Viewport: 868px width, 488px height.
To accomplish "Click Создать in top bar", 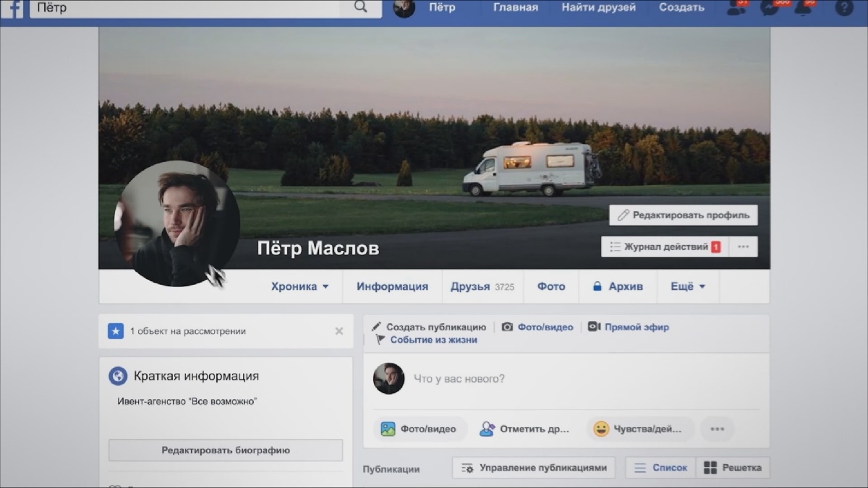I will click(x=681, y=8).
